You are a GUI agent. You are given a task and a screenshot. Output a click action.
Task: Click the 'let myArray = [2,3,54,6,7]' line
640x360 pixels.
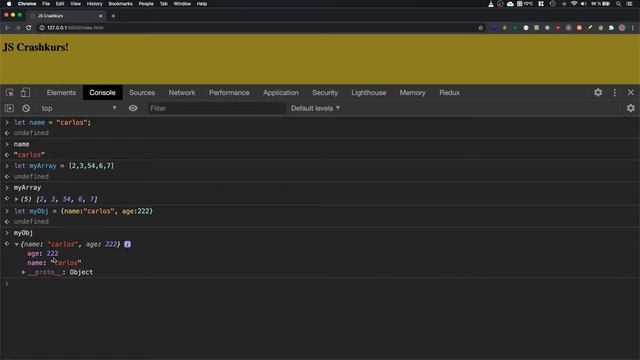tap(64, 166)
